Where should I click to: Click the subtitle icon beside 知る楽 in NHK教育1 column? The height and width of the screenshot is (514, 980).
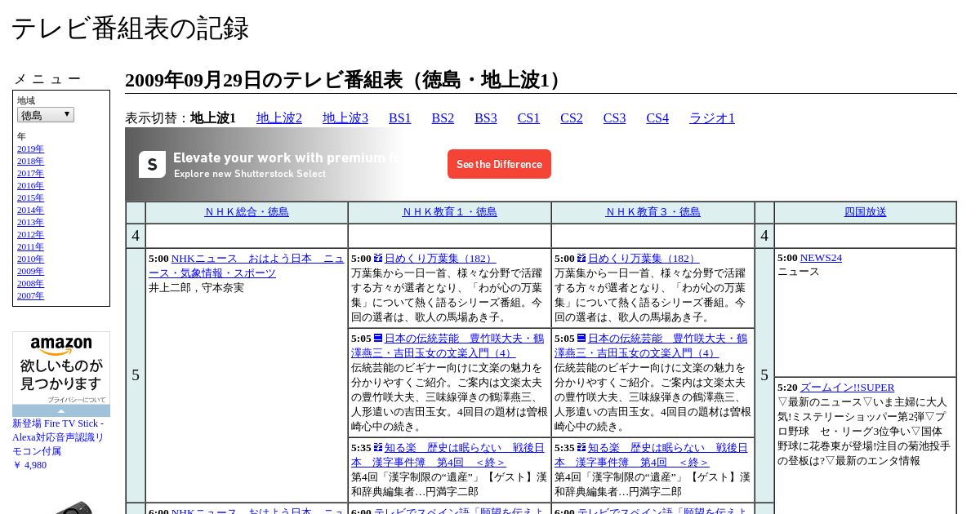pos(378,448)
